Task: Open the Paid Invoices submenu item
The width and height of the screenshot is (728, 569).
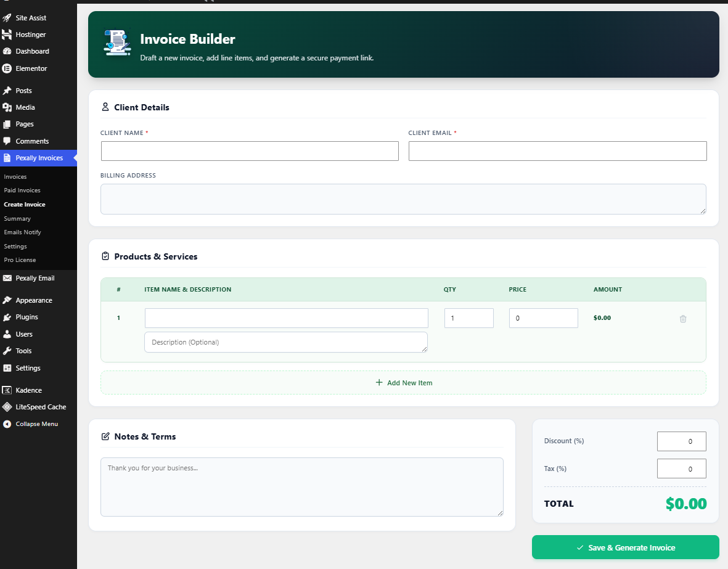Action: pyautogui.click(x=22, y=190)
